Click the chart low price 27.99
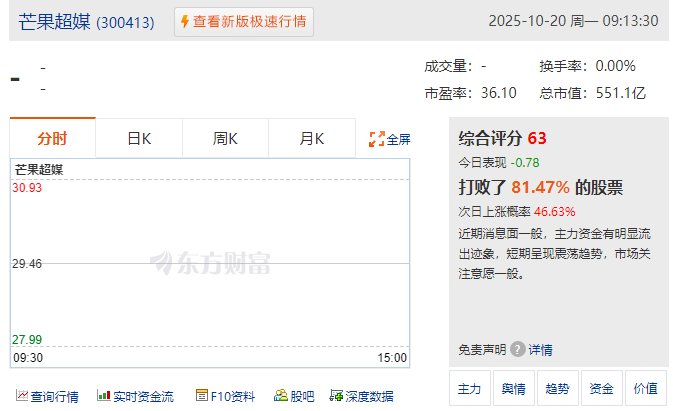This screenshot has width=673, height=411. [27, 339]
